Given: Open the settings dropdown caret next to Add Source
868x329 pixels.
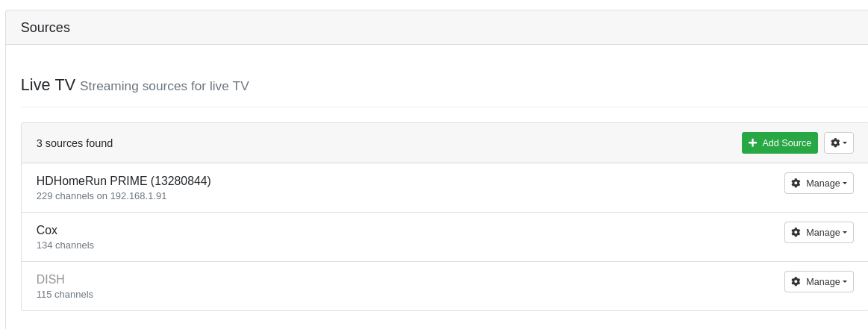Looking at the screenshot, I should 845,143.
